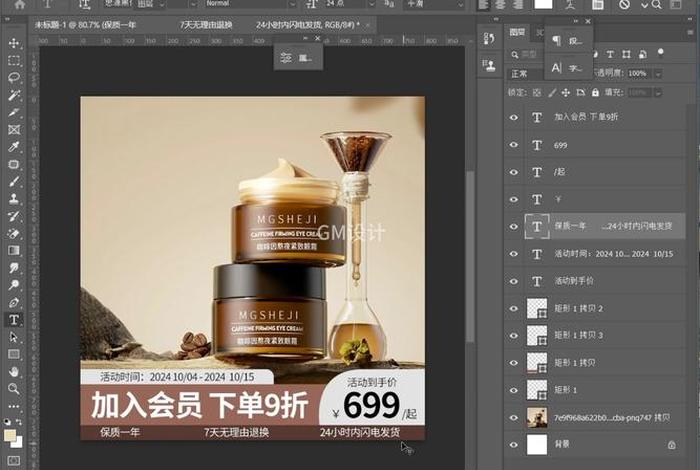Click the cancel edits icon in options bar
Viewport: 700px width, 470px height.
(624, 5)
